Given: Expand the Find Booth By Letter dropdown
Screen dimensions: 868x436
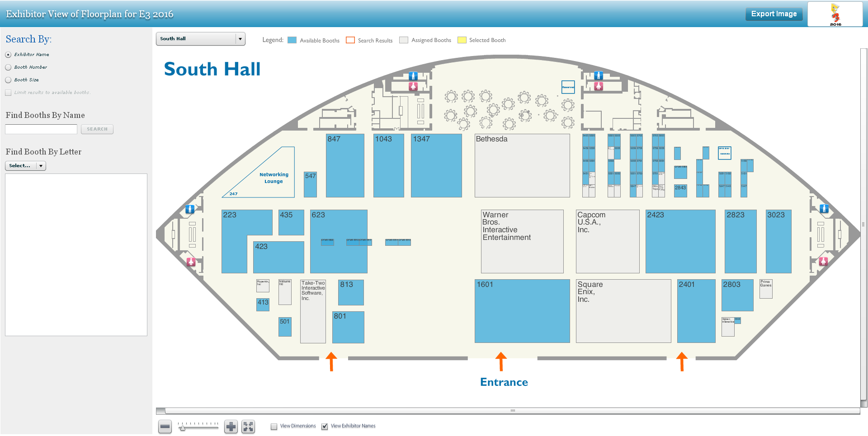Looking at the screenshot, I should [25, 166].
